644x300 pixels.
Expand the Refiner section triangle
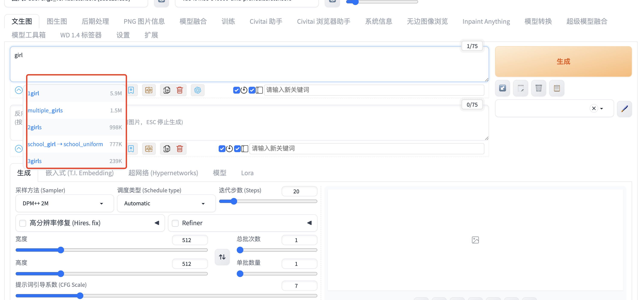pos(309,223)
